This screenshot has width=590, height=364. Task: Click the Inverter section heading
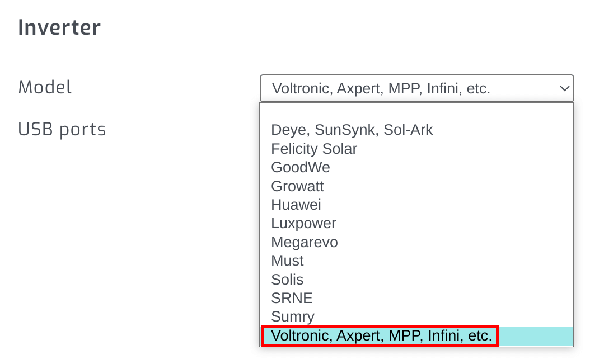[x=59, y=26]
